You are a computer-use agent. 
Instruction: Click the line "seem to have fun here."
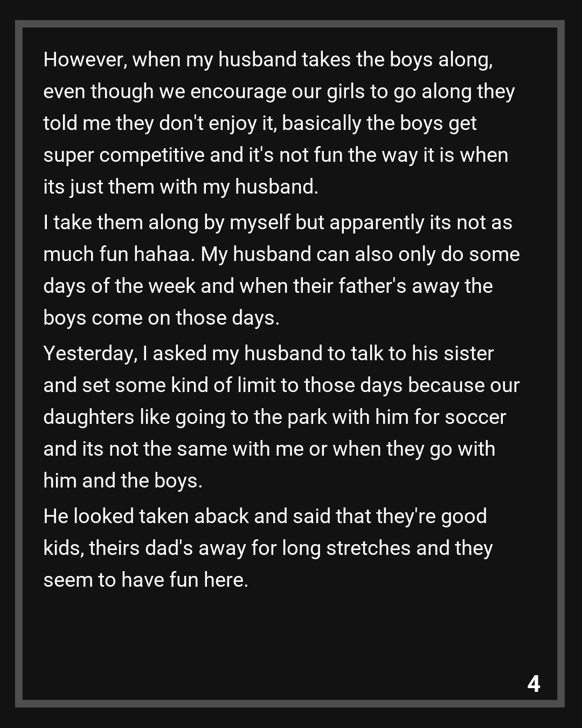click(x=145, y=580)
